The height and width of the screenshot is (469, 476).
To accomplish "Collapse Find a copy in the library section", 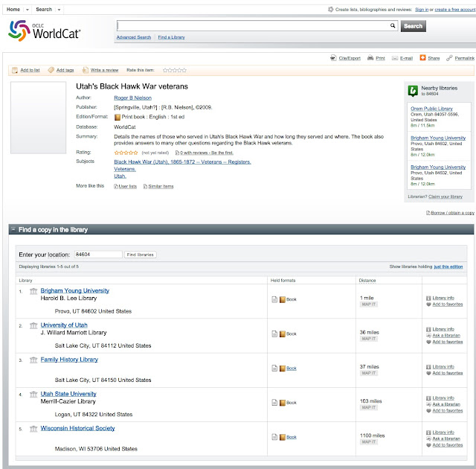I will pos(13,229).
